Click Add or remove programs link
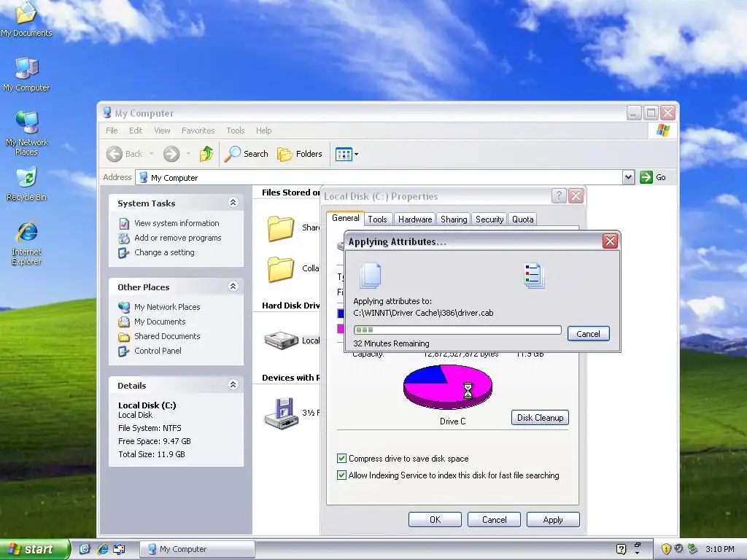This screenshot has height=560, width=747. coord(178,238)
